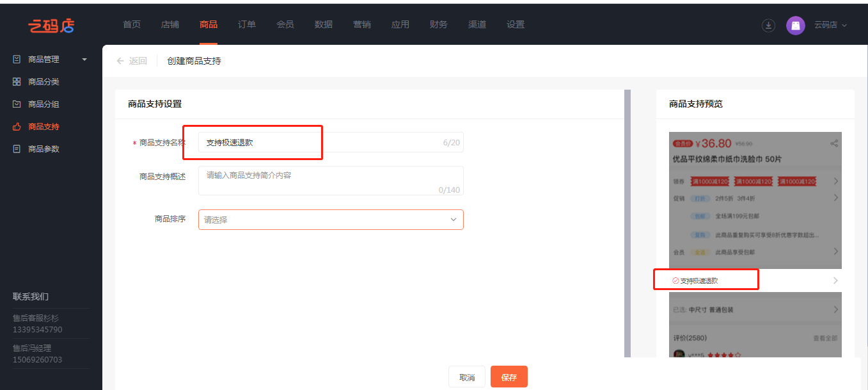Click the 商品分组 sidebar icon
Viewport: 868px width, 390px height.
tap(17, 104)
